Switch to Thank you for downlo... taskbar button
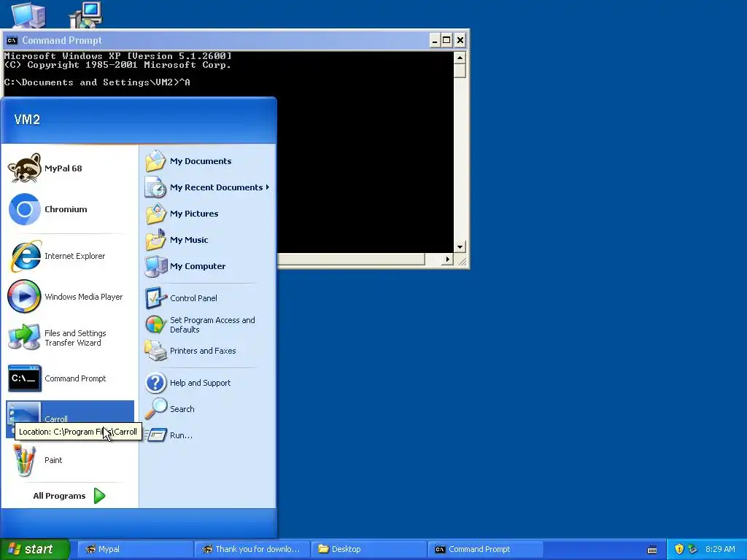 [x=252, y=549]
